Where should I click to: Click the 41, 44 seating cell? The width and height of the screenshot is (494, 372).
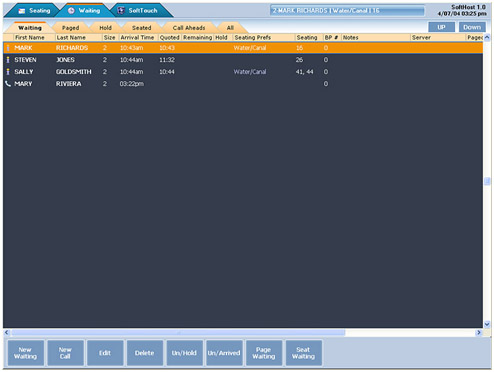[x=304, y=72]
